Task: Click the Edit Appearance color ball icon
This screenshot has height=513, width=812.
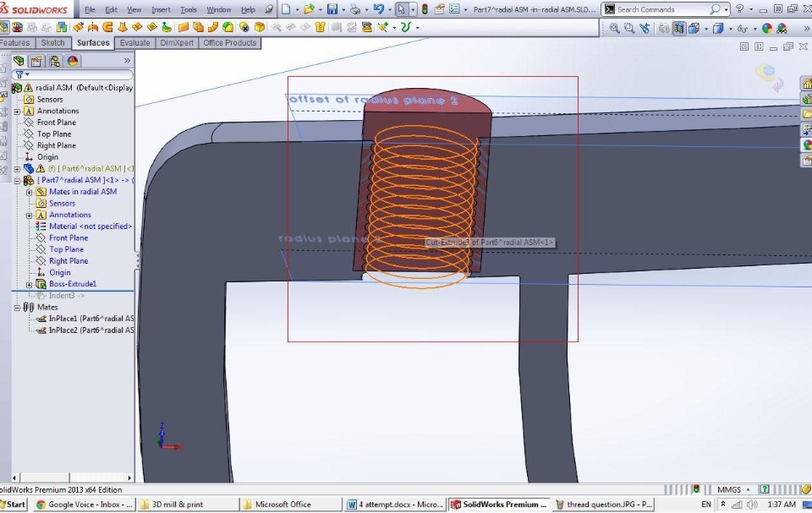Action: (x=767, y=28)
